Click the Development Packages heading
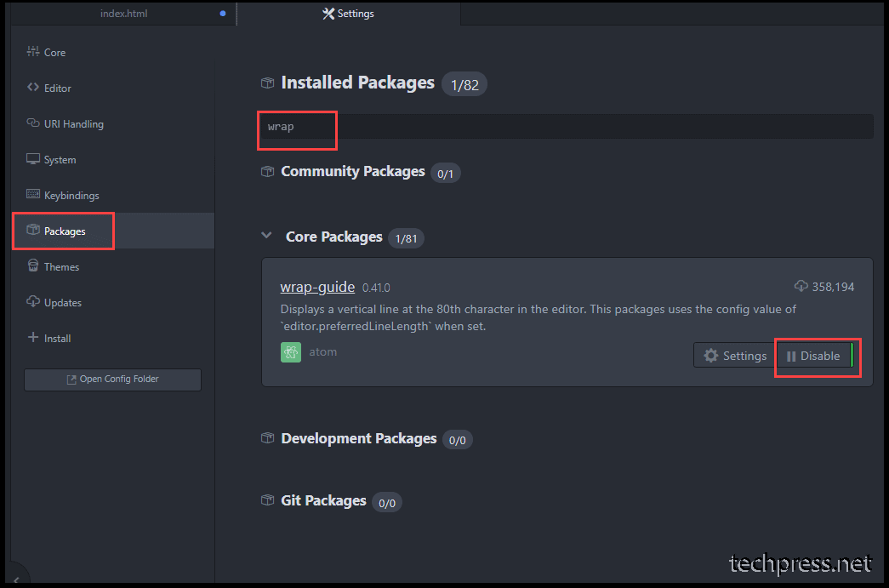 (359, 438)
